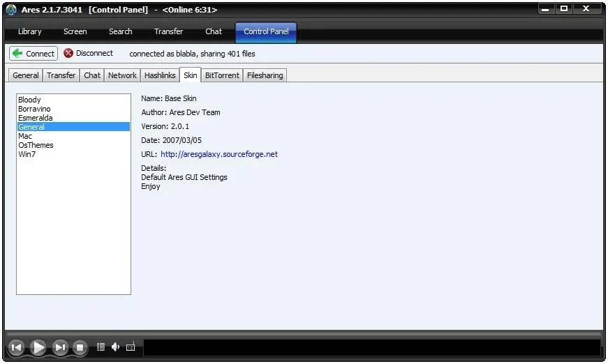Switch to the BitTorrent settings tab

[x=222, y=75]
